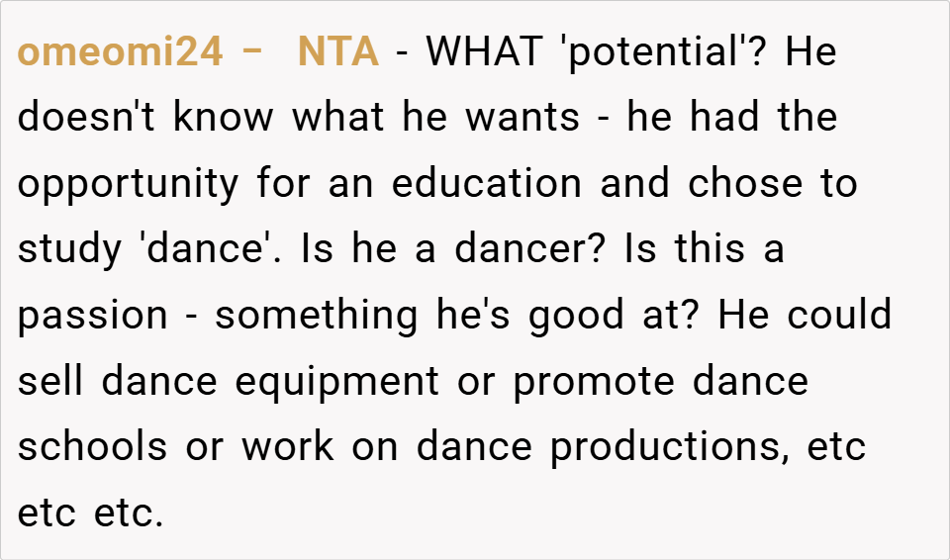Image resolution: width=950 pixels, height=560 pixels.
Task: Select the word "something" in the comment
Action: pos(317,317)
